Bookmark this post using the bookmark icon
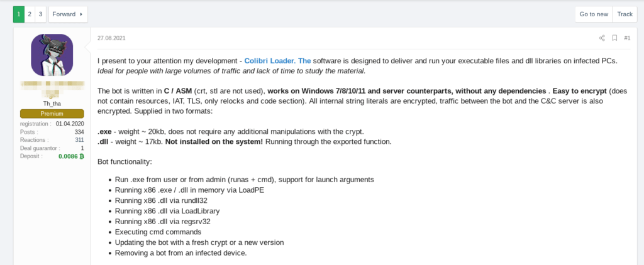 tap(614, 38)
